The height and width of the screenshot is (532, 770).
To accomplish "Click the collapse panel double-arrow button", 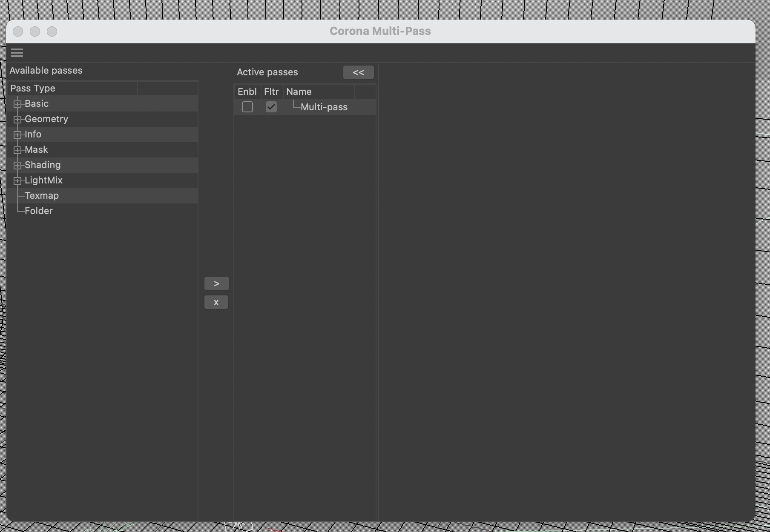I will (x=358, y=72).
